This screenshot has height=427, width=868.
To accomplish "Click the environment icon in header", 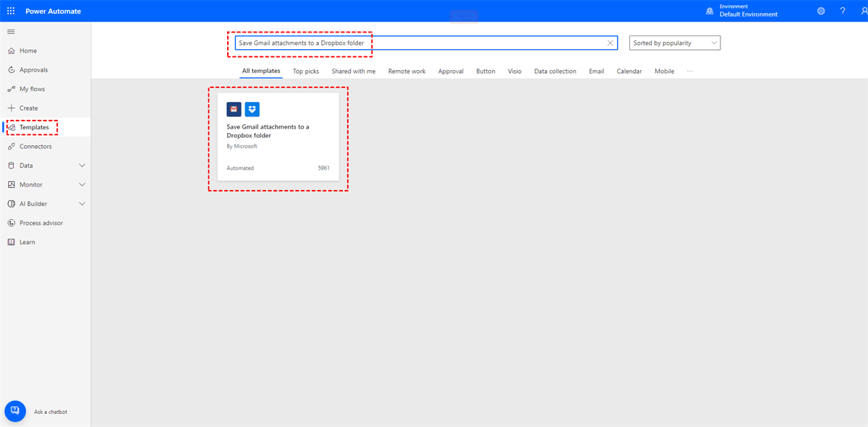I will pyautogui.click(x=709, y=12).
